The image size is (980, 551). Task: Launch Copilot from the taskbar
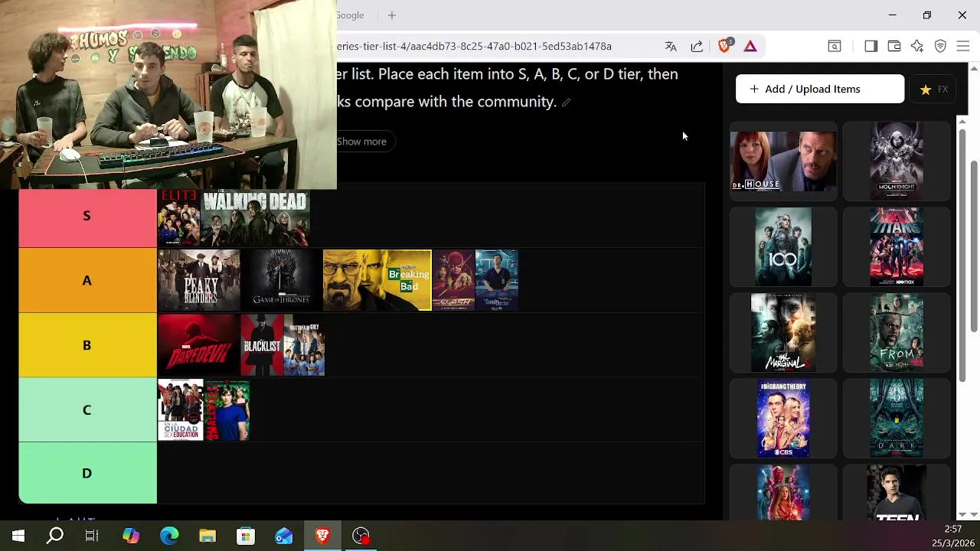131,536
